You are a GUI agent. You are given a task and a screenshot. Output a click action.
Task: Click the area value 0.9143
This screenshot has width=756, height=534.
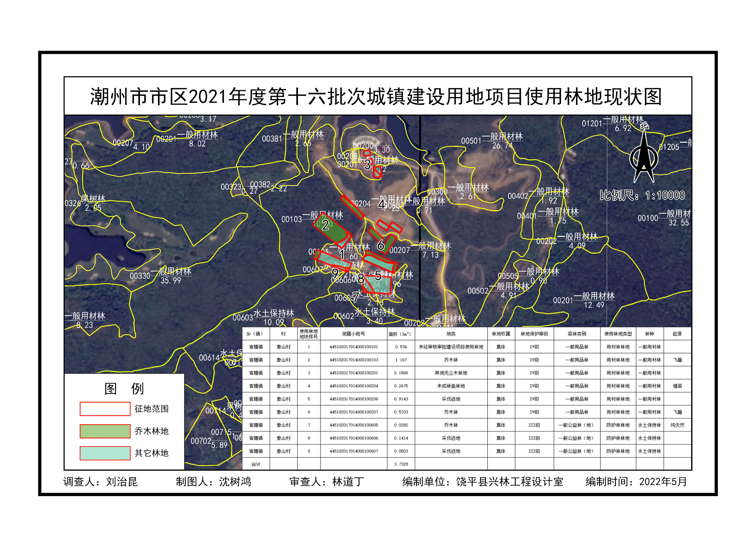coord(401,399)
